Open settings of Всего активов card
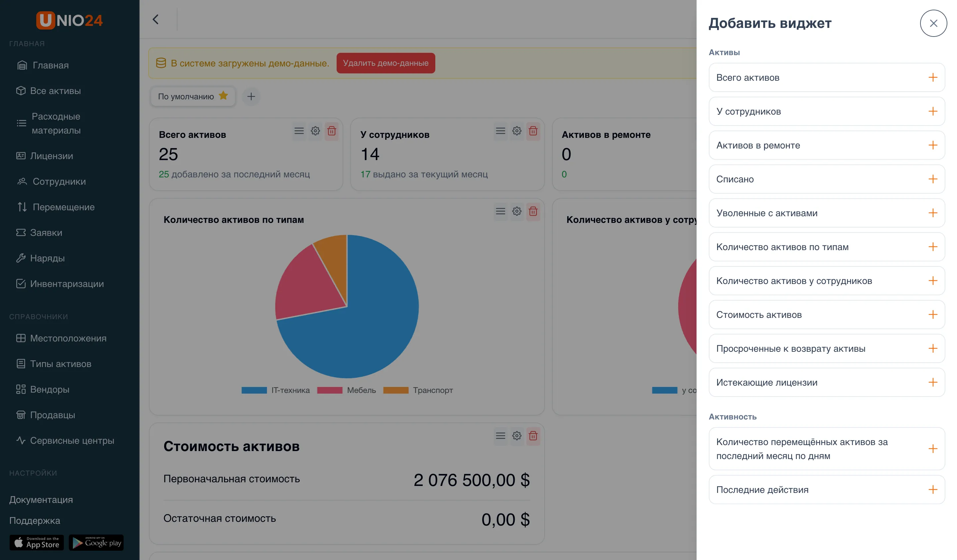The width and height of the screenshot is (957, 560). click(315, 131)
